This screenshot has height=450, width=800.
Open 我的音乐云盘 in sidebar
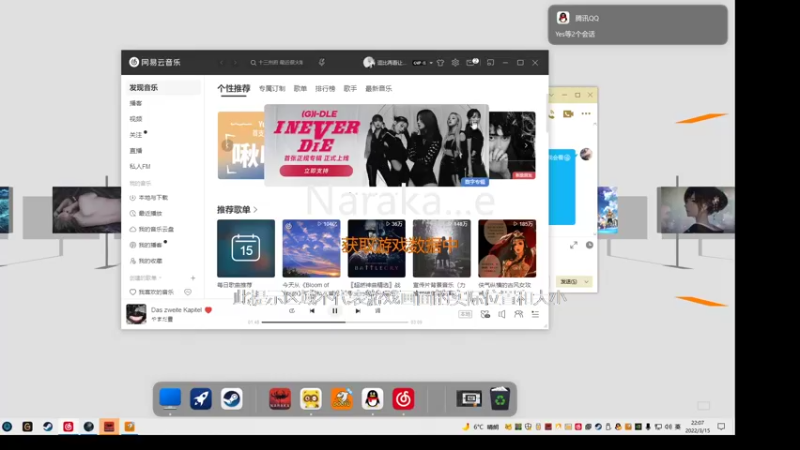pyautogui.click(x=152, y=230)
